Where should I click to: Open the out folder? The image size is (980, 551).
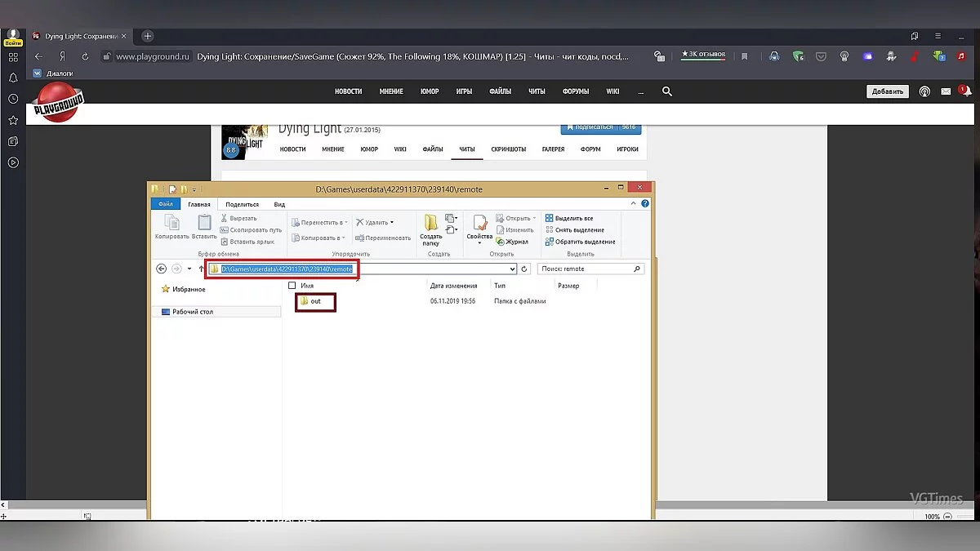[x=315, y=301]
